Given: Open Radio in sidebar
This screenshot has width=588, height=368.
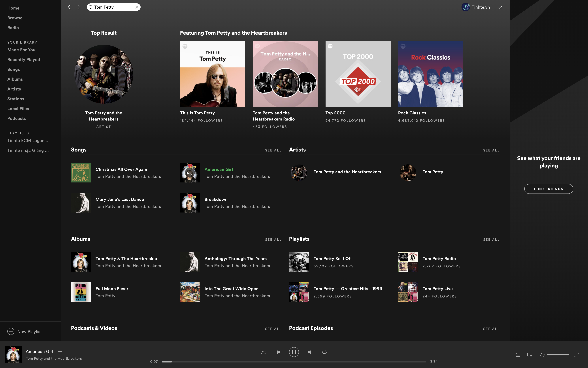Looking at the screenshot, I should tap(13, 28).
